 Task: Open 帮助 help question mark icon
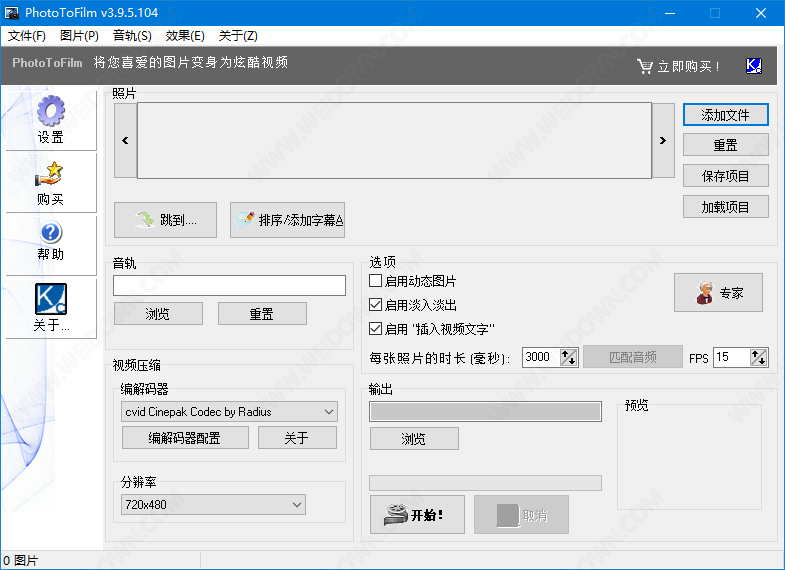tap(51, 233)
